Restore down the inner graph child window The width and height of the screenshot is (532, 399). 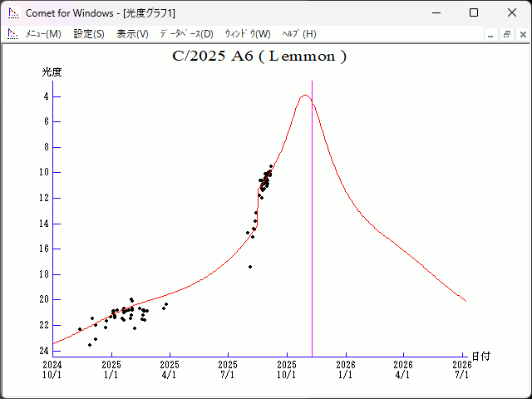pos(506,34)
